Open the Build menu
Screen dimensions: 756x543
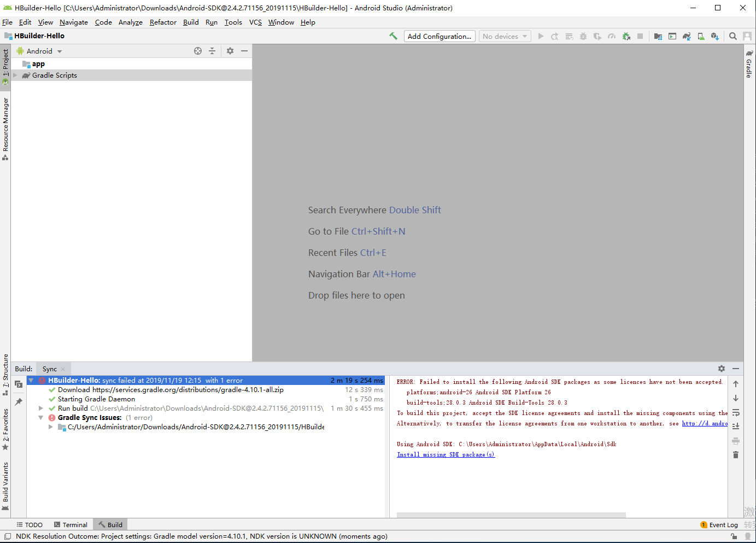coord(191,22)
